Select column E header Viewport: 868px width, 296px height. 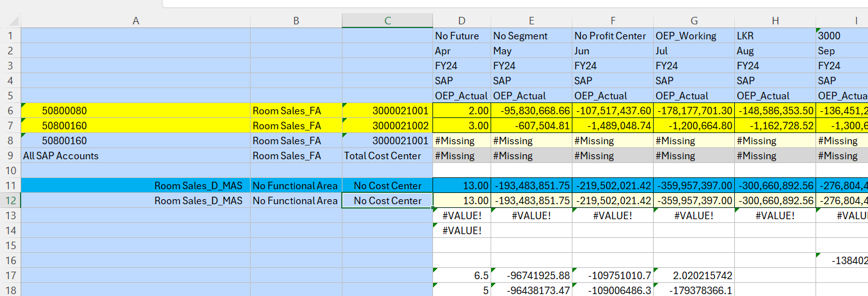[x=531, y=21]
